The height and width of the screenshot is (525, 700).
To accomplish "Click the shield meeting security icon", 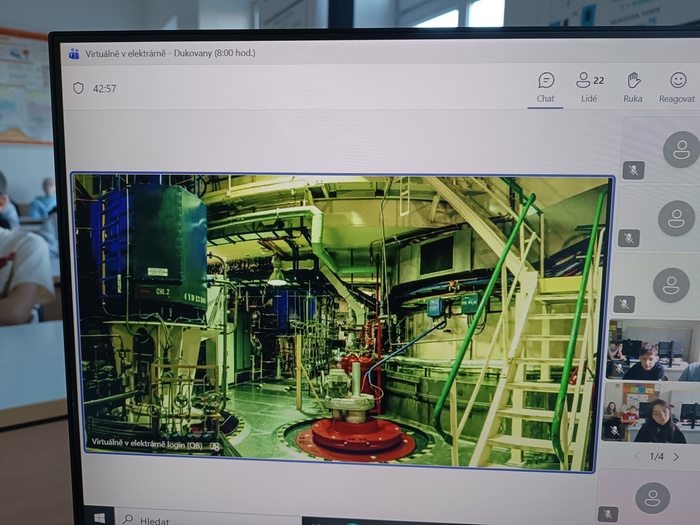I will pos(78,88).
